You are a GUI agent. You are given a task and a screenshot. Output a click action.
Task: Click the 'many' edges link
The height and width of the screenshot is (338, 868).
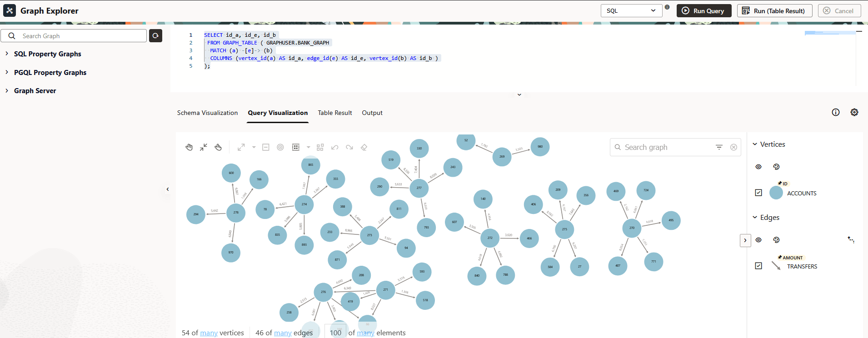tap(283, 333)
